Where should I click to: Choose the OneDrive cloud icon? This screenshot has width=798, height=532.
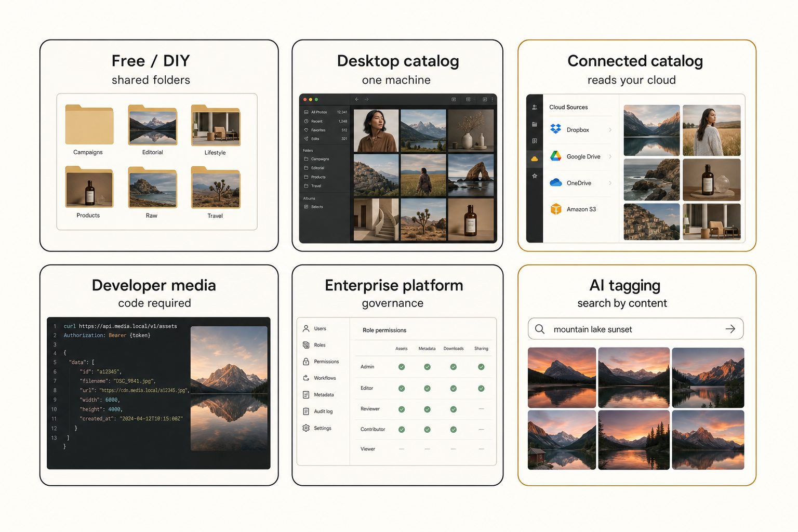pyautogui.click(x=556, y=182)
